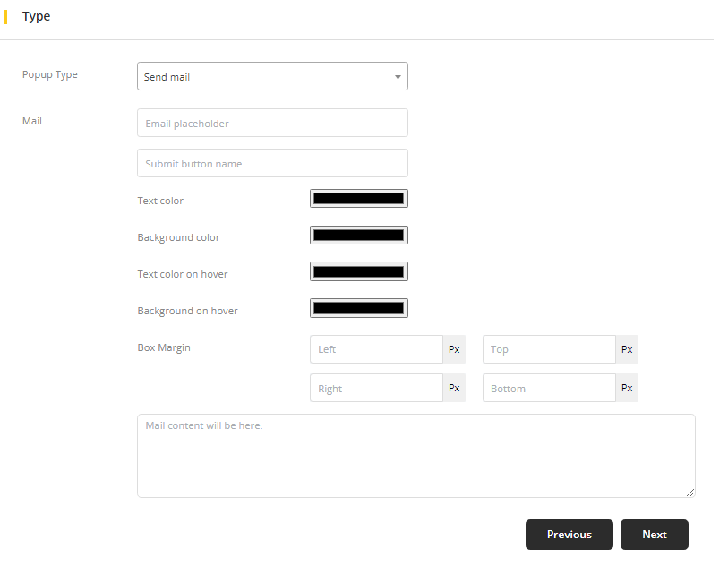Open the Background color swatch
Screen dimensions: 728x566
[358, 236]
